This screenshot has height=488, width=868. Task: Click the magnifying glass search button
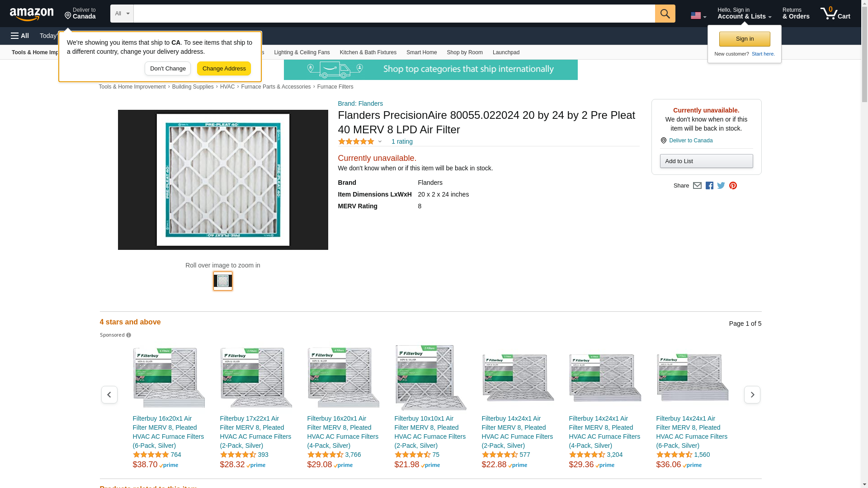665,14
